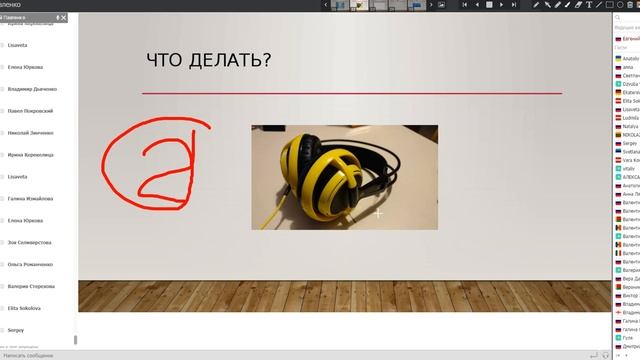Select Зоя Селиверстова in the chat list

(x=29, y=242)
